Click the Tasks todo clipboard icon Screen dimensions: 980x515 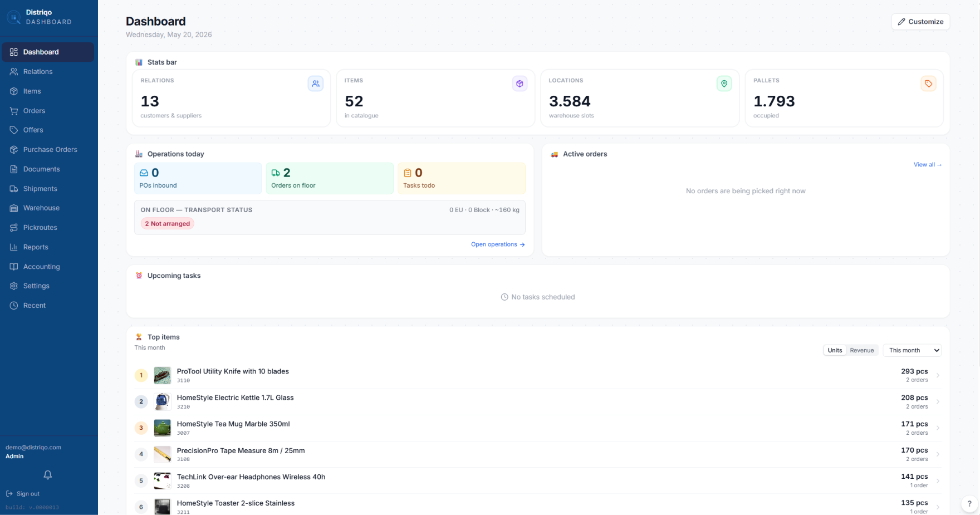coord(408,173)
